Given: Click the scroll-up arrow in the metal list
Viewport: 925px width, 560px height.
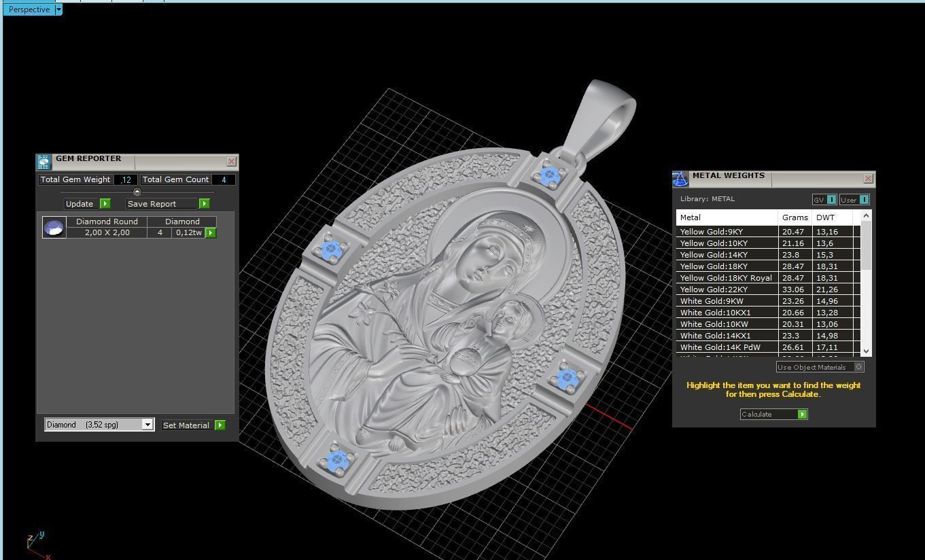Looking at the screenshot, I should [866, 215].
